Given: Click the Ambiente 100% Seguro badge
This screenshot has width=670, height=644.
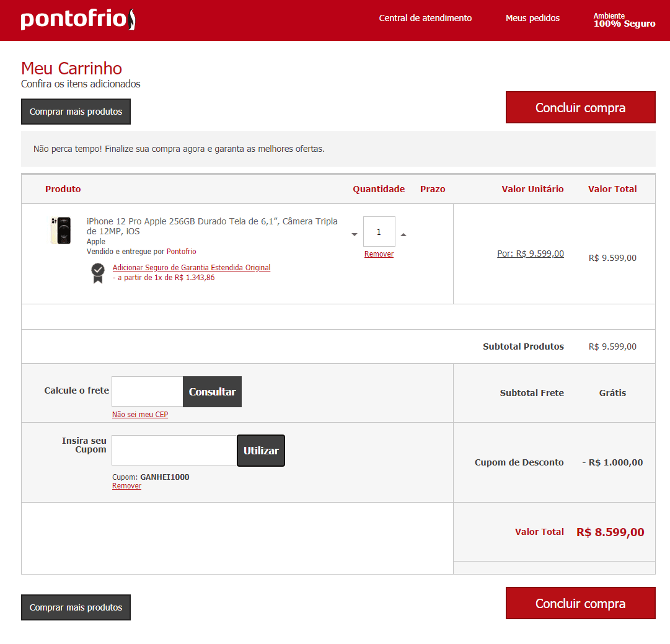Looking at the screenshot, I should (x=624, y=20).
